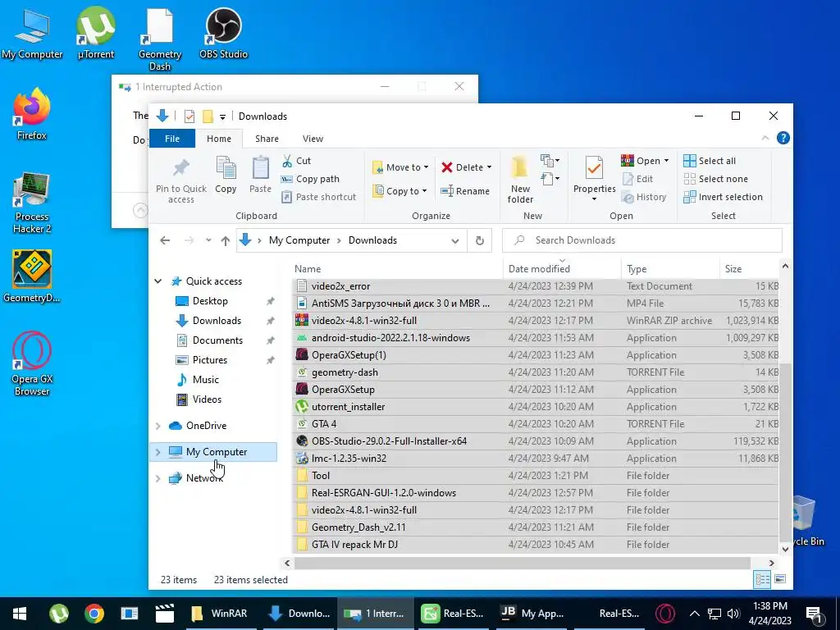The image size is (840, 630).
Task: Click the Properties quick access toolbar icon
Action: (x=189, y=116)
